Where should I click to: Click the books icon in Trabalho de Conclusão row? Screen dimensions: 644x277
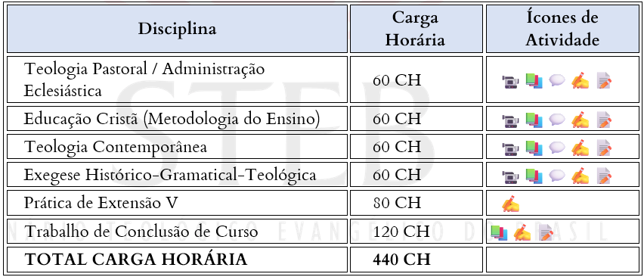pos(499,232)
